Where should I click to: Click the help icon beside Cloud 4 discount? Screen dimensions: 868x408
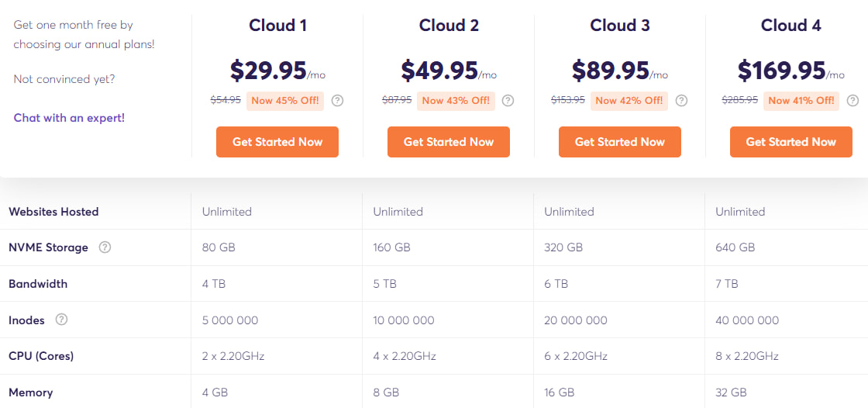pos(852,101)
